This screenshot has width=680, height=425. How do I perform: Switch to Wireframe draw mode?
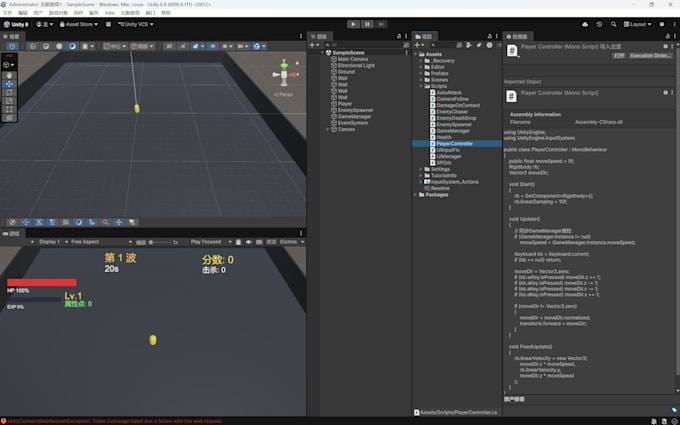33,46
